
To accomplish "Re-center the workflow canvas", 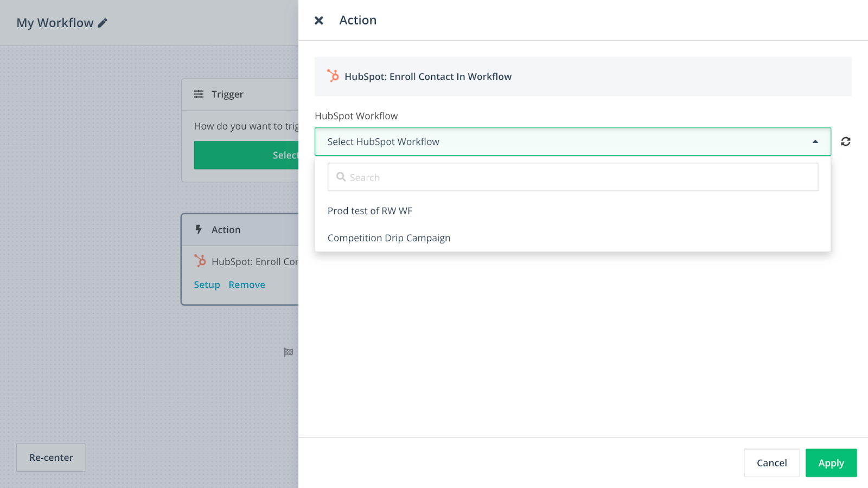I will (x=51, y=458).
